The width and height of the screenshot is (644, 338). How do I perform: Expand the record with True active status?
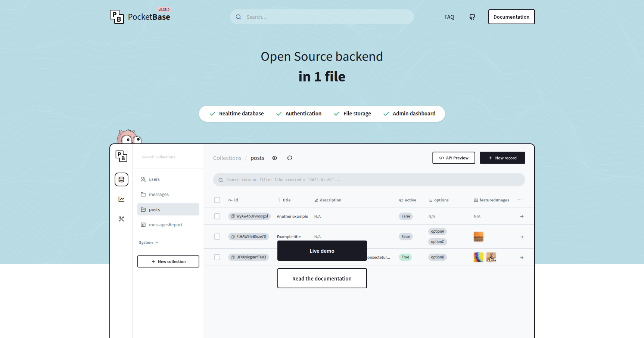tap(522, 257)
